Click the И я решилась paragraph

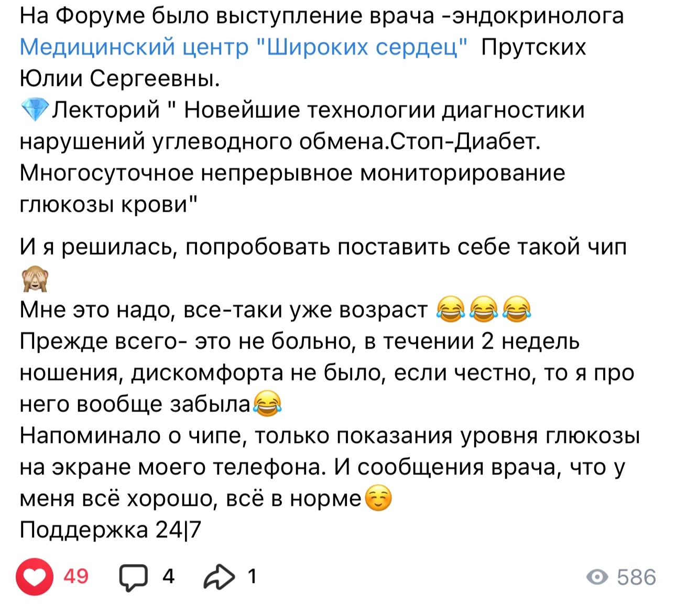[323, 263]
